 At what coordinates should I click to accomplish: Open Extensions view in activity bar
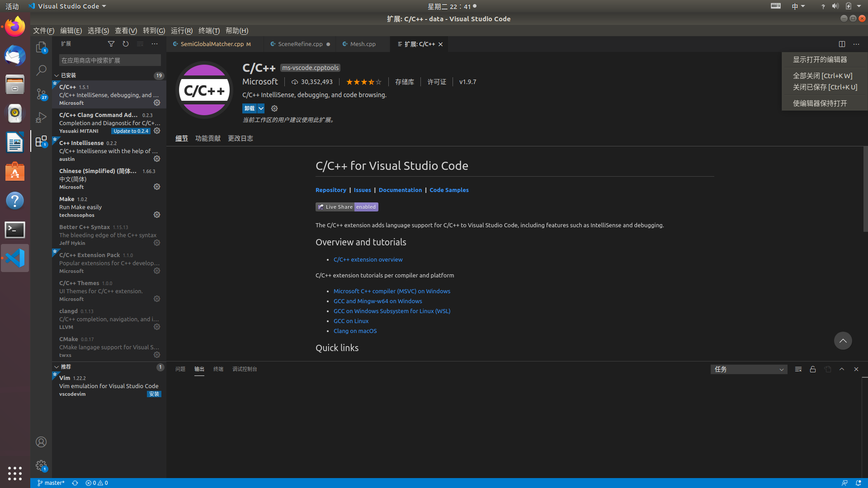coord(41,141)
